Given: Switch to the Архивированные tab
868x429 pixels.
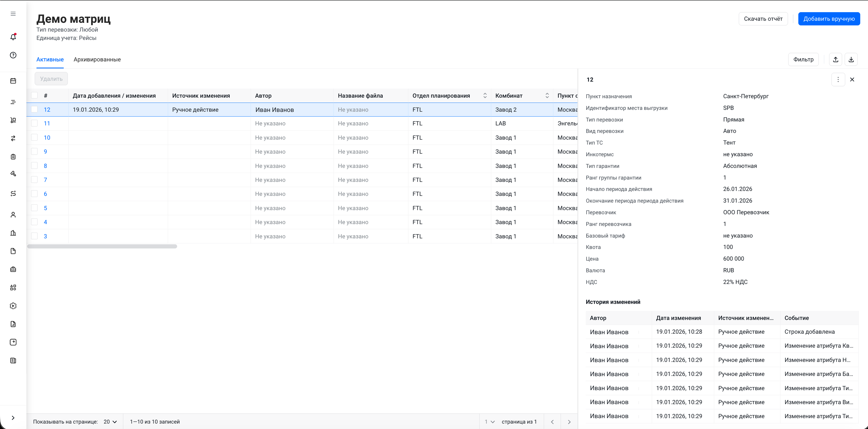Looking at the screenshot, I should tap(97, 60).
